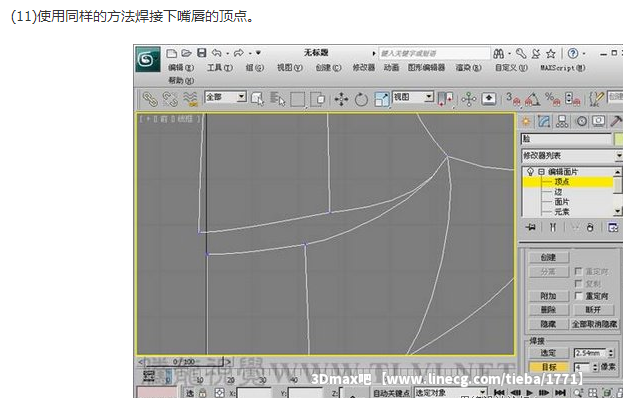Spinner Snap toggle icon
623x398 pixels.
tap(573, 99)
